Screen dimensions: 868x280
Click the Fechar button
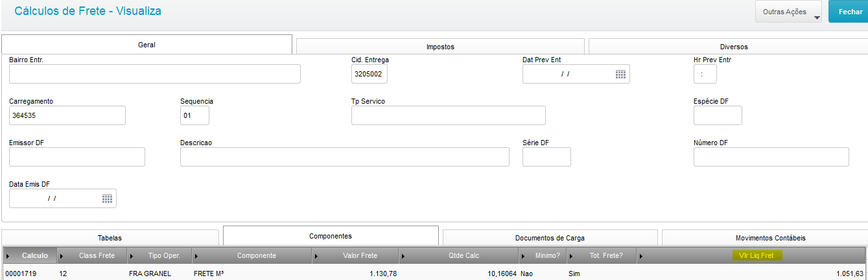point(850,12)
